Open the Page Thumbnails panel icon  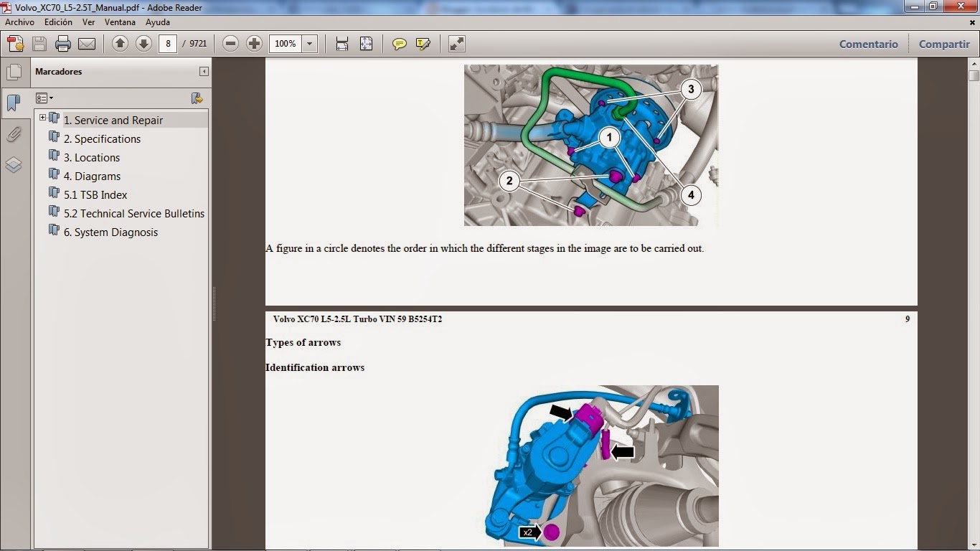[14, 72]
